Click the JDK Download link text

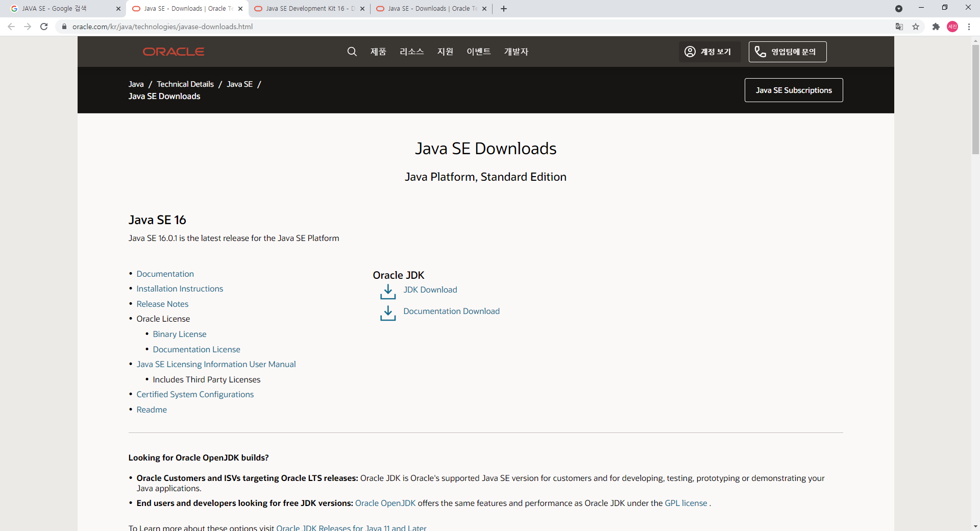coord(430,290)
